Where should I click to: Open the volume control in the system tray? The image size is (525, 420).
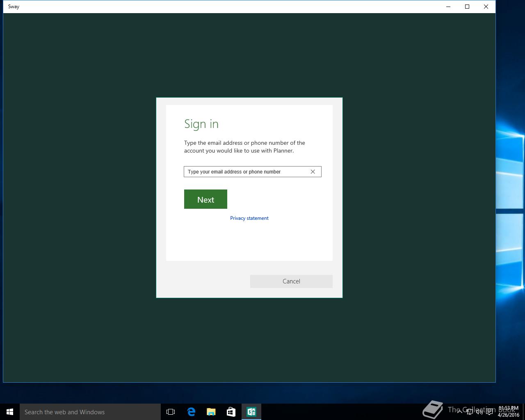(x=479, y=412)
